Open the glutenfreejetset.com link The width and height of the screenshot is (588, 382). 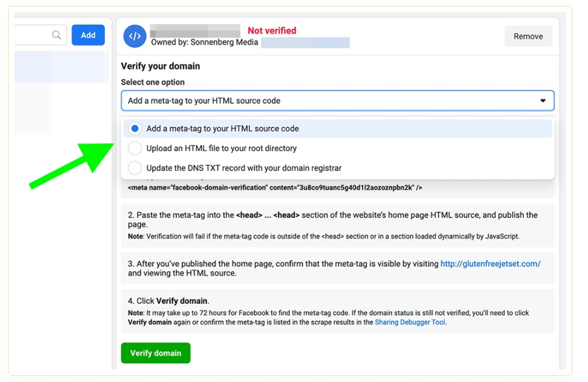(490, 264)
